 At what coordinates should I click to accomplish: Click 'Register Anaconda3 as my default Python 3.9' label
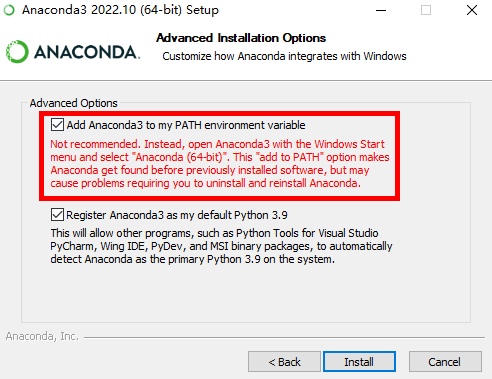(177, 215)
